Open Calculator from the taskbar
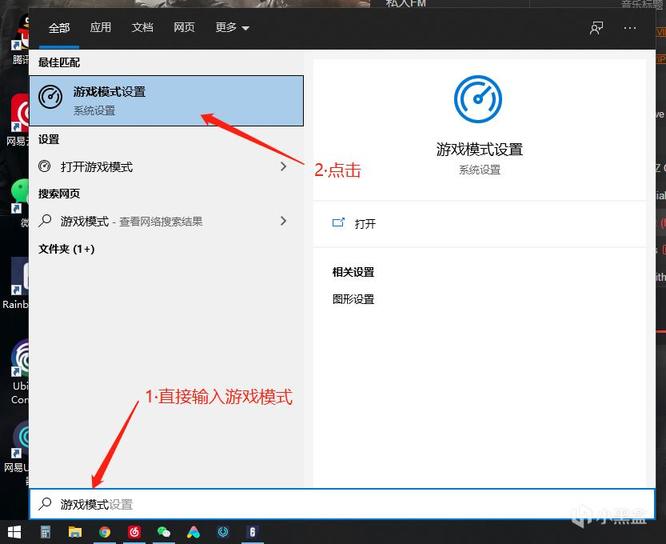 46,532
